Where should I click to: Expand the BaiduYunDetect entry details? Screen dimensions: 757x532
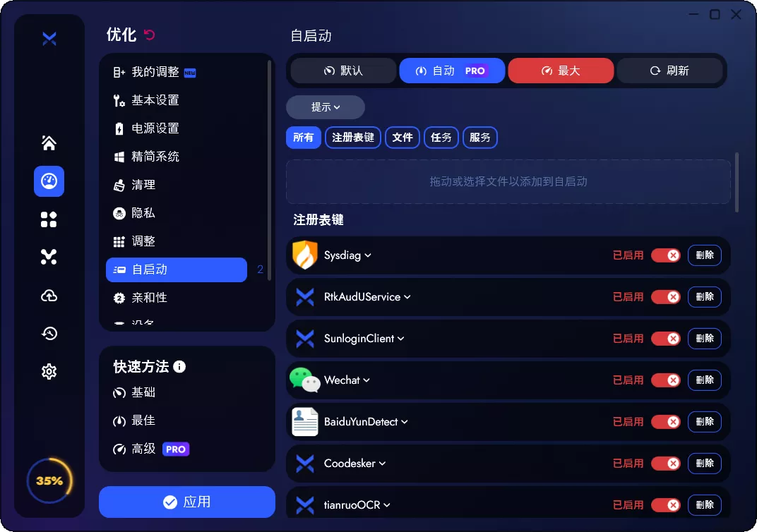(405, 421)
